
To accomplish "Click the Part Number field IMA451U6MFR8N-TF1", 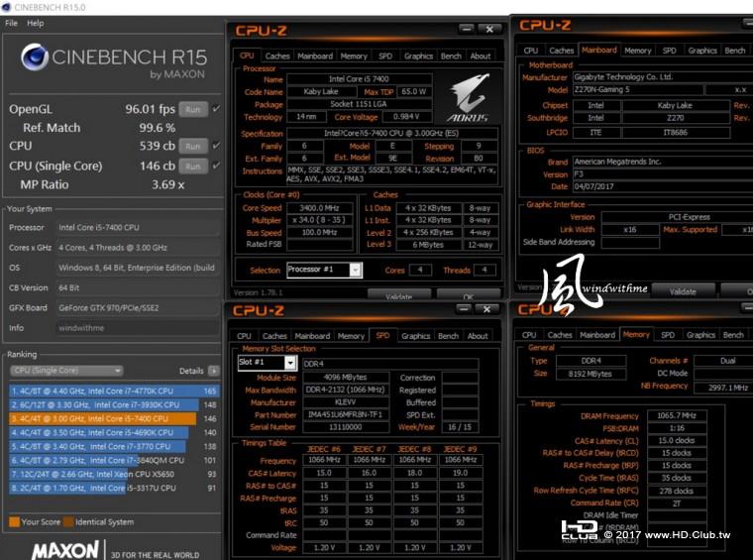I will coord(345,414).
